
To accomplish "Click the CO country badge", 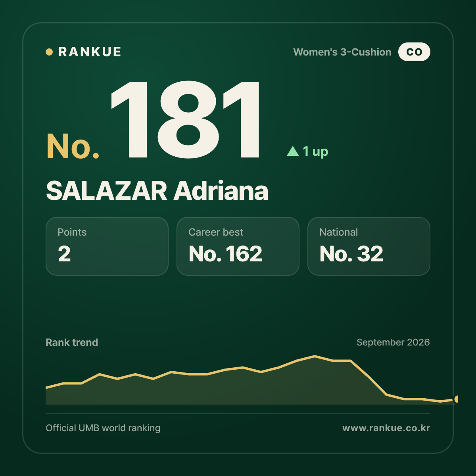I will 414,52.
